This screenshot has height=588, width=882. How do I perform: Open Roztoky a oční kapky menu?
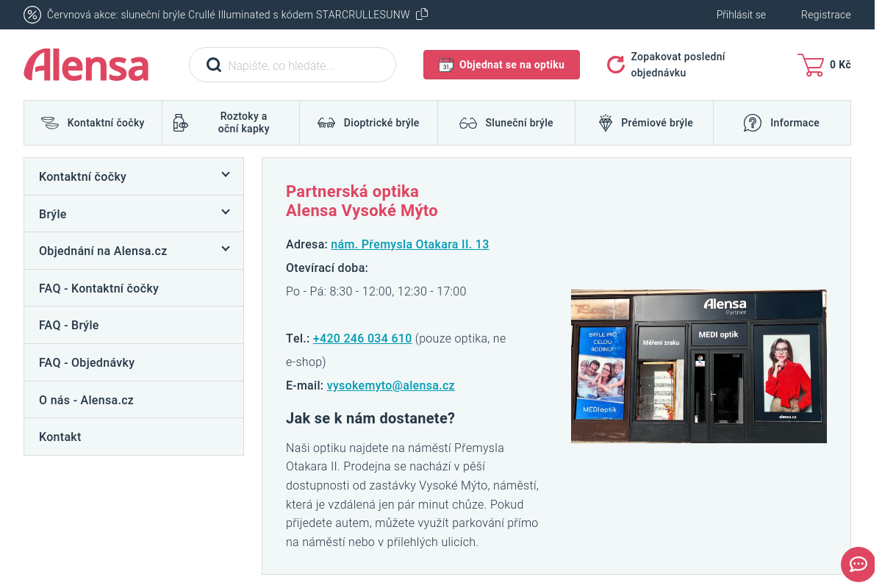[x=231, y=123]
